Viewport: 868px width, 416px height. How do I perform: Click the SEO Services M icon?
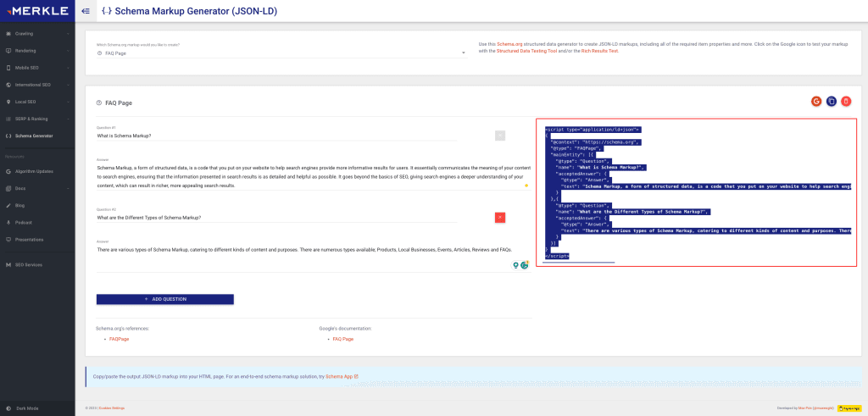click(x=8, y=265)
